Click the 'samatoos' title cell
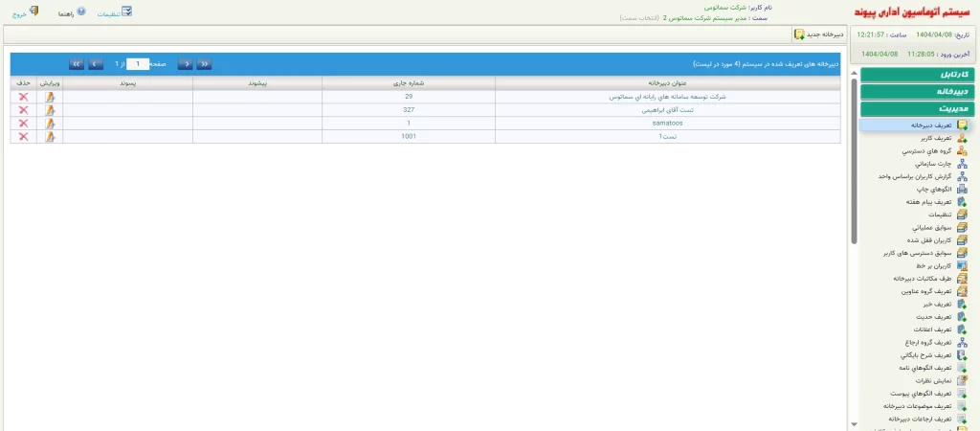Screen dimensions: 980x431 point(667,124)
